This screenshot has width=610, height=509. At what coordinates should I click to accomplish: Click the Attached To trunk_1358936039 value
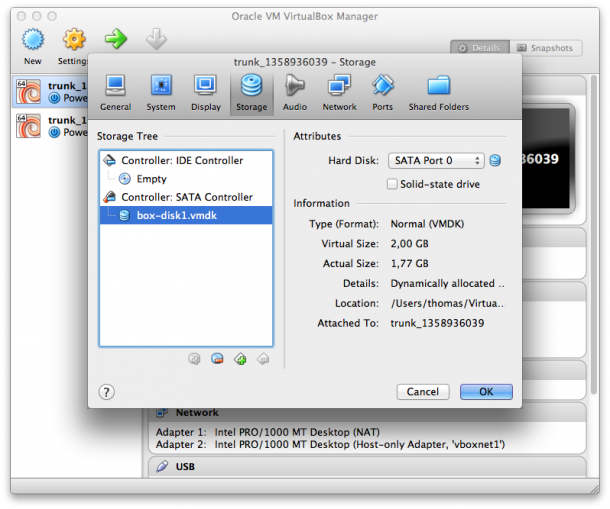pos(437,323)
